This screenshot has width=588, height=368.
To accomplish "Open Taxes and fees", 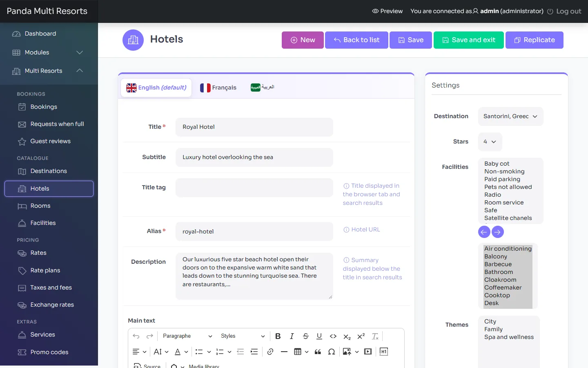I will [x=49, y=287].
